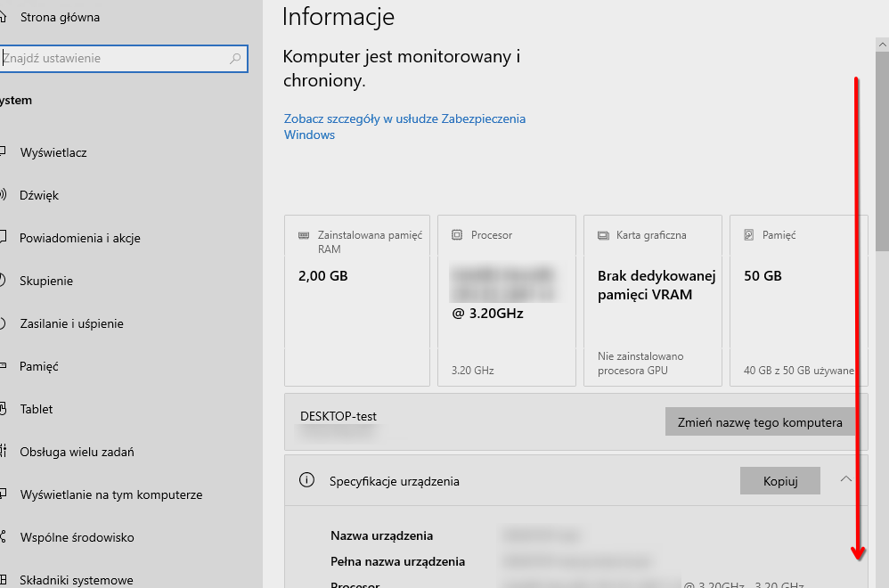Copy device specs with Kopiuj button
This screenshot has width=889, height=588.
click(779, 481)
